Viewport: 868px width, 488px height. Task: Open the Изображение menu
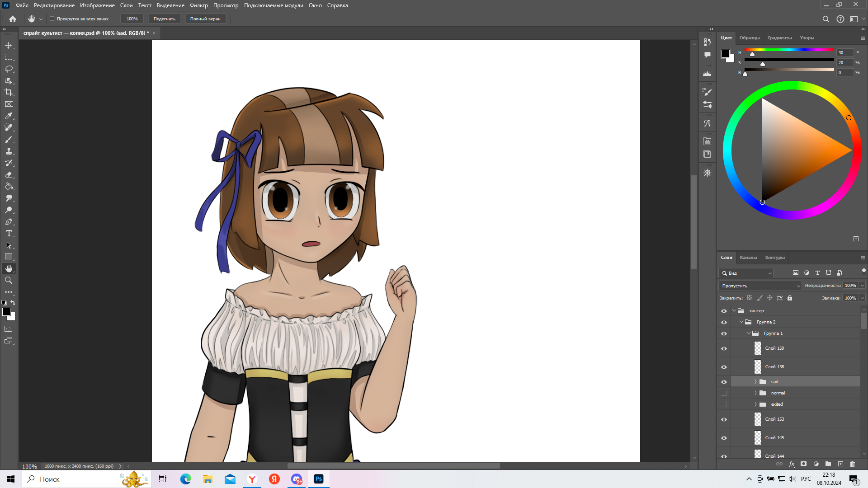pos(97,5)
